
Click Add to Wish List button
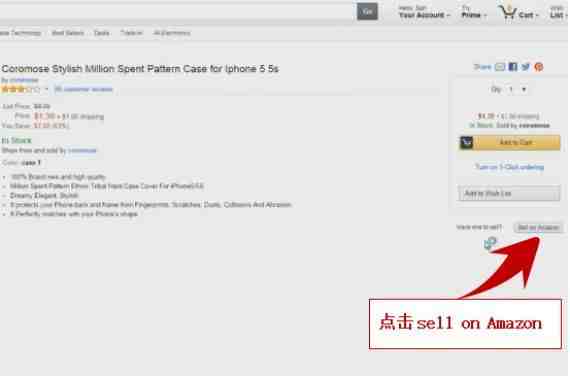509,193
